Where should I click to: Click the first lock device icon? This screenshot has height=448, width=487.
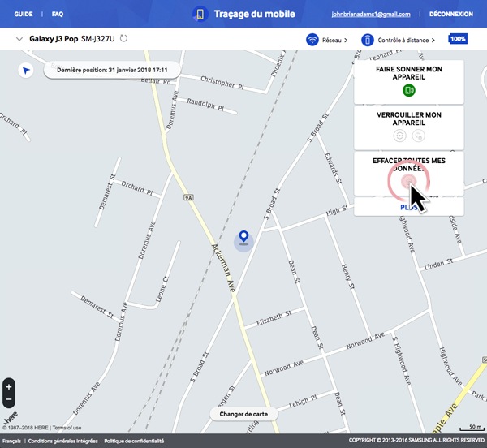399,136
